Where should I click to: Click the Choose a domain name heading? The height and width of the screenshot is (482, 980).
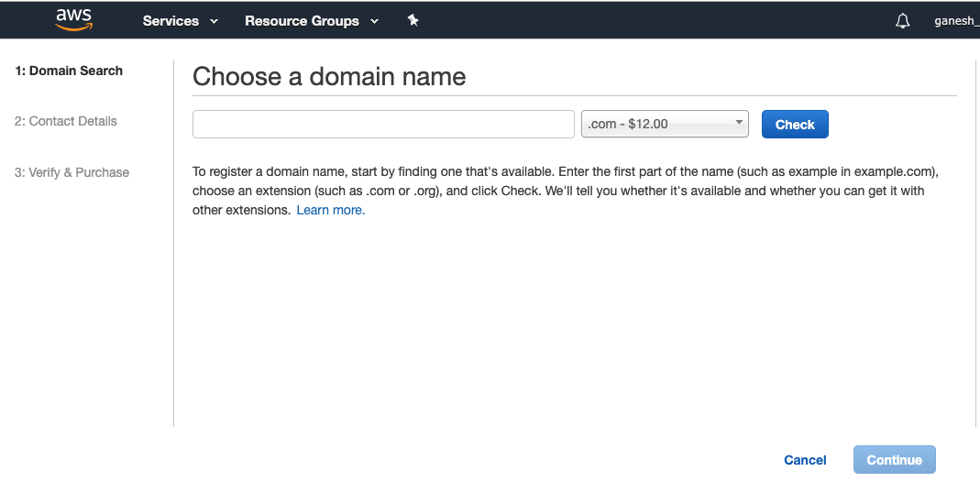pyautogui.click(x=329, y=76)
